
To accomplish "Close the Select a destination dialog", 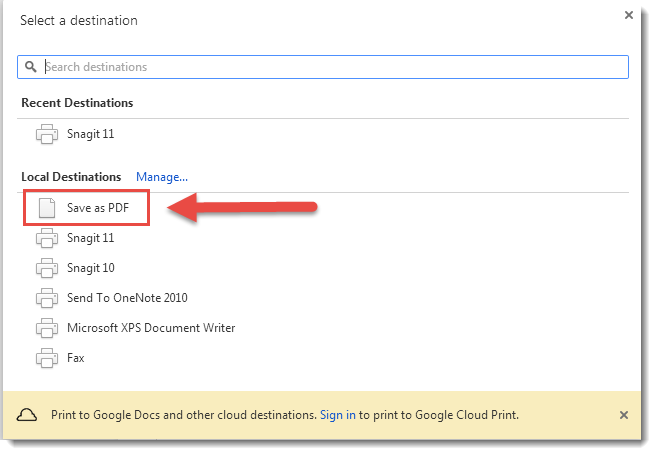I will [628, 15].
